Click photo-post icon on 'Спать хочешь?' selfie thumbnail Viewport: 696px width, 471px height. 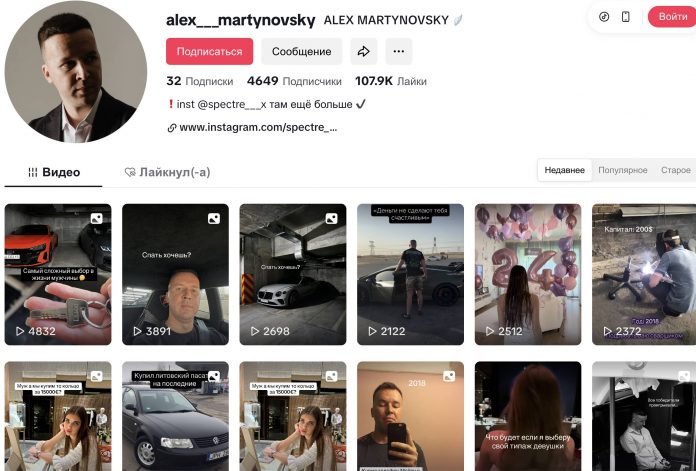tap(214, 218)
